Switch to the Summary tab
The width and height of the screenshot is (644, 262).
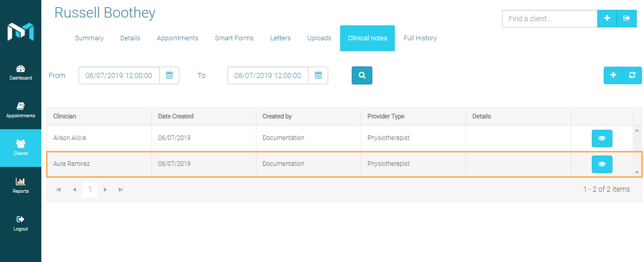tap(89, 38)
